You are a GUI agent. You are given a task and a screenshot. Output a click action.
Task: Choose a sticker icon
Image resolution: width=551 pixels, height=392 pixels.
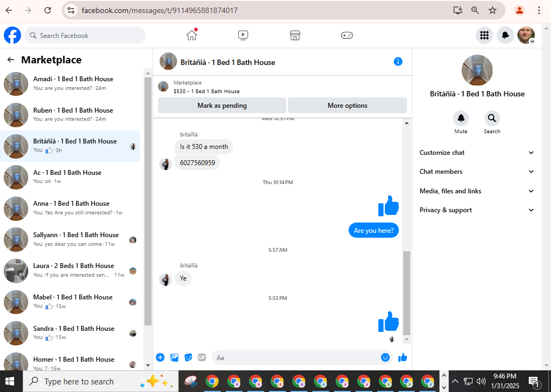[x=188, y=357]
